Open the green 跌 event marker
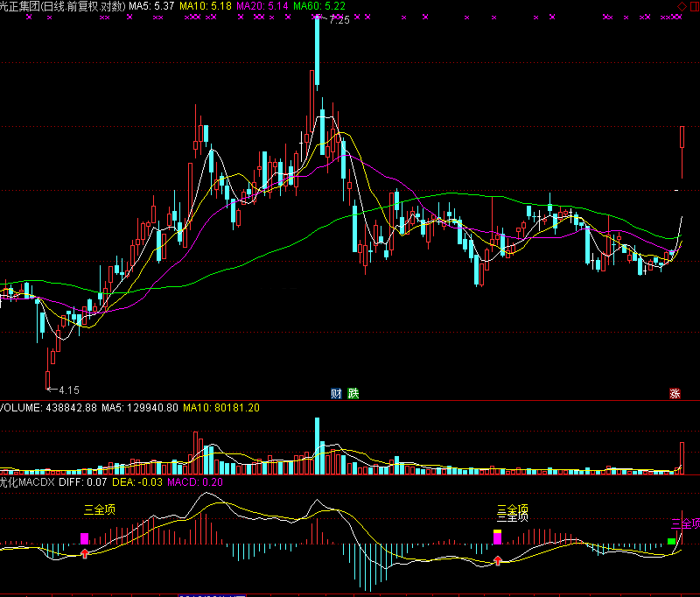Image resolution: width=700 pixels, height=597 pixels. pos(353,393)
